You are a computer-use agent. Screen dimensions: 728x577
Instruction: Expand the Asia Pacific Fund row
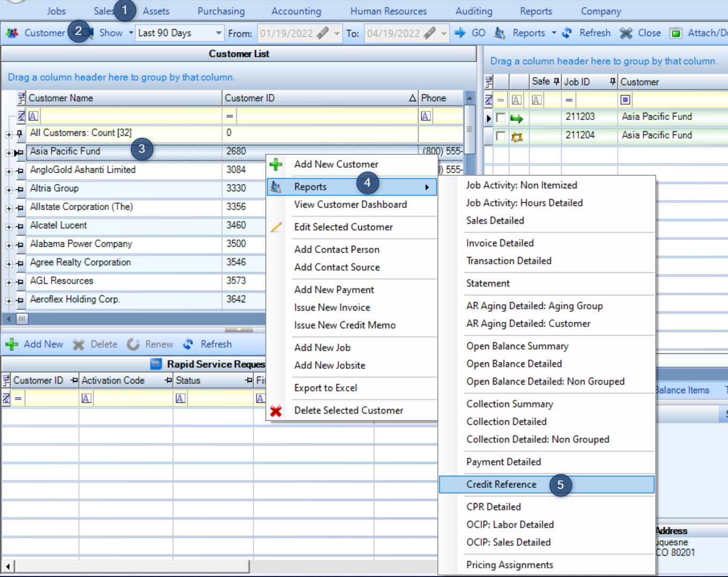(x=9, y=153)
